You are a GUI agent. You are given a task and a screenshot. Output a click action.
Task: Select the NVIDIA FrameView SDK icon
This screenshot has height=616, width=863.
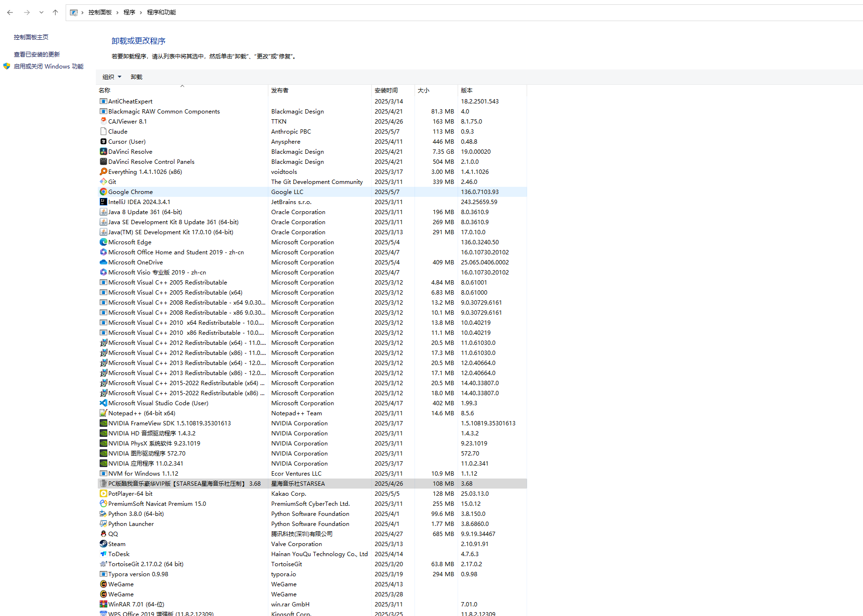point(103,423)
